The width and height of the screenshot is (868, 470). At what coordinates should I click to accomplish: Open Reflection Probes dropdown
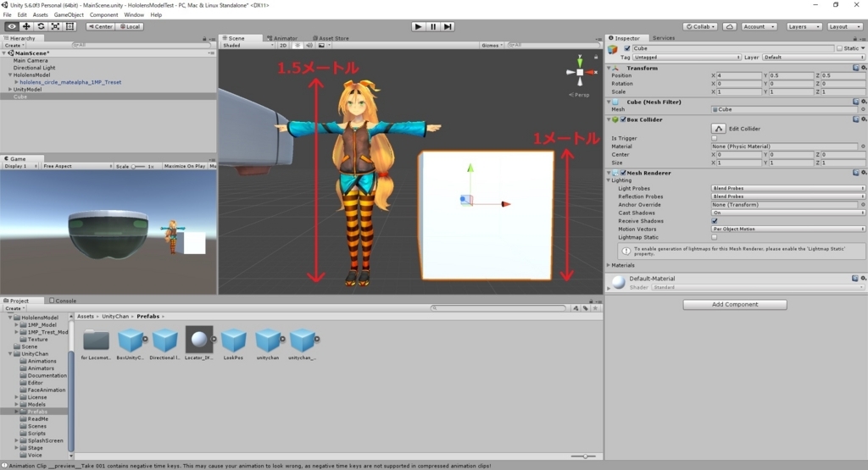(787, 196)
